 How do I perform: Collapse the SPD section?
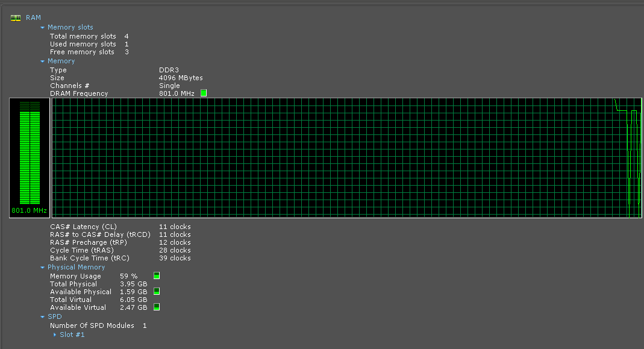click(42, 317)
